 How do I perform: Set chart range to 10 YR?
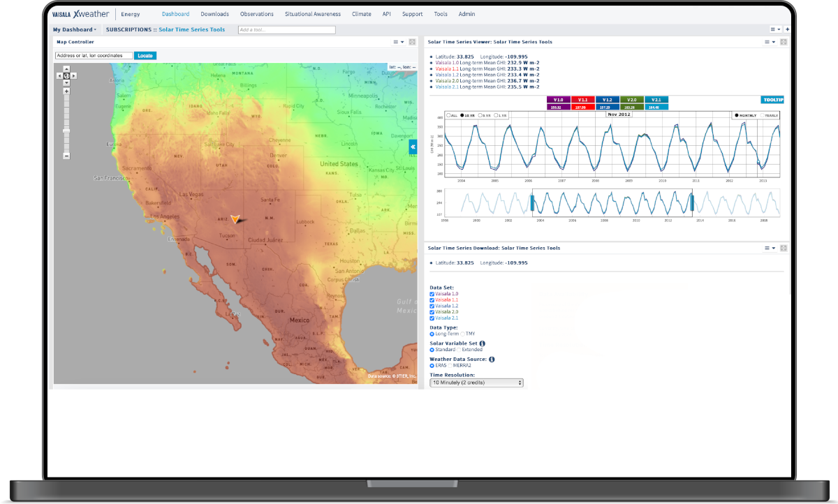[462, 115]
